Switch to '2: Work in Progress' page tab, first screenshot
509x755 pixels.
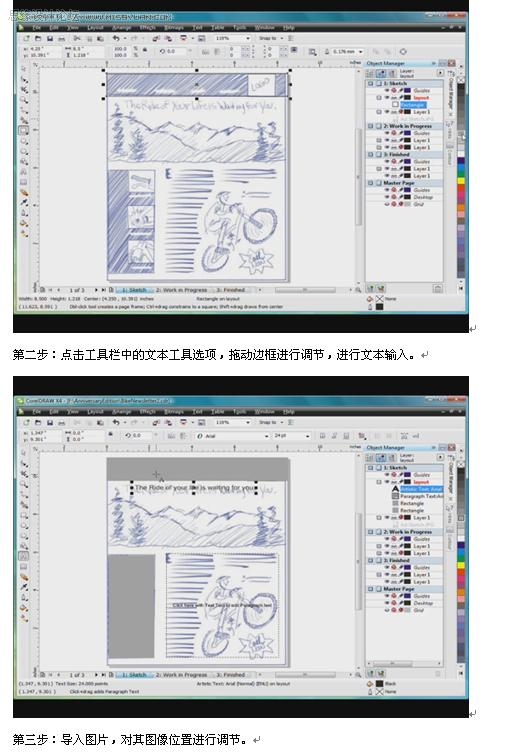click(x=182, y=290)
